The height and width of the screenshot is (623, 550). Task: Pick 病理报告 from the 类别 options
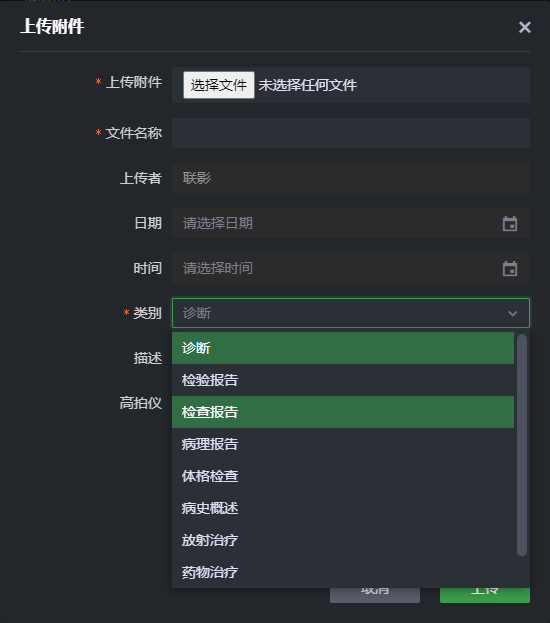[x=343, y=444]
